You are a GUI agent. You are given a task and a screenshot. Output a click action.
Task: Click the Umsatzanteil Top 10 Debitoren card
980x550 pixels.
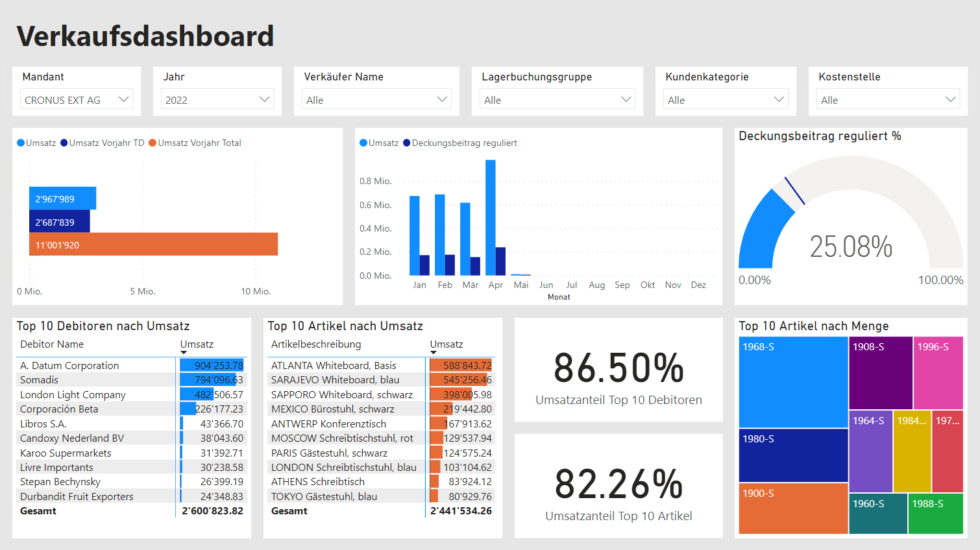coord(618,370)
